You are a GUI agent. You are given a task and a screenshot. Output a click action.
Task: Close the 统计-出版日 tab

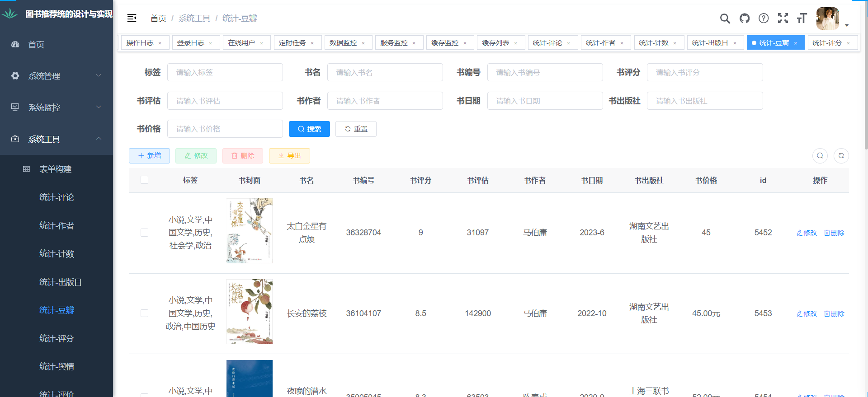pos(735,43)
